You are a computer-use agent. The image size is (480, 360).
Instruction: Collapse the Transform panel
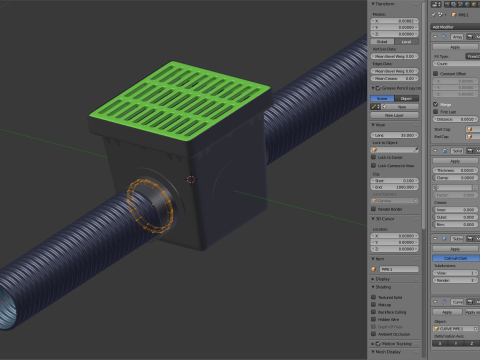[373, 4]
